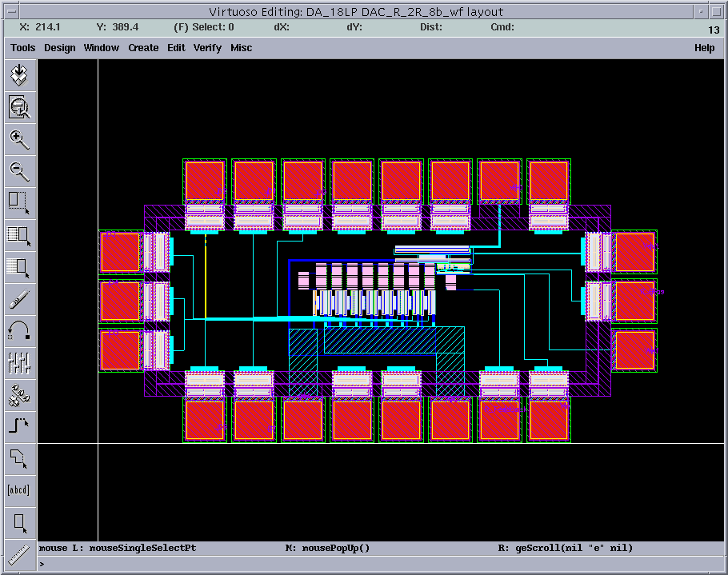Open the Properties sliders icon

coord(19,362)
